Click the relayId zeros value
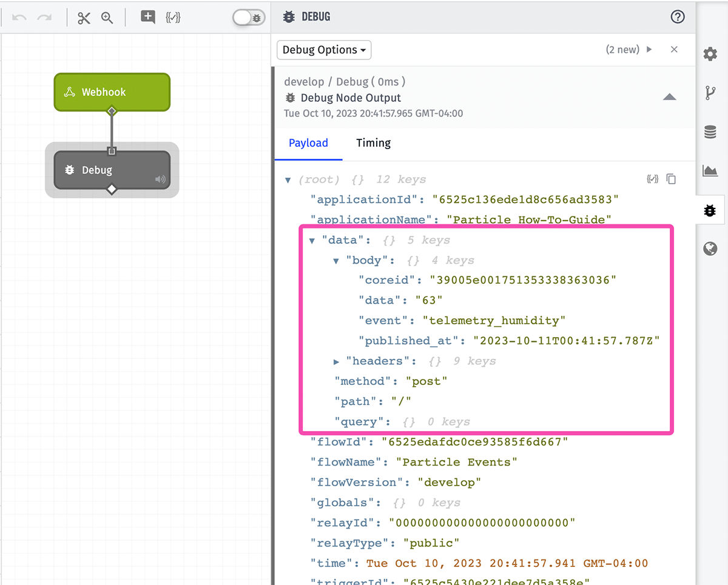Image resolution: width=728 pixels, height=585 pixels. click(482, 523)
